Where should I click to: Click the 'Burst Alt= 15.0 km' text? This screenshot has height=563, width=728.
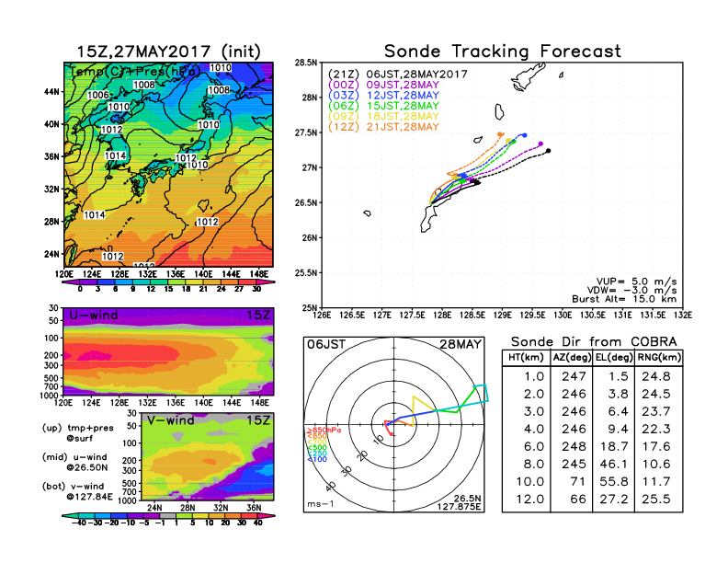click(624, 299)
